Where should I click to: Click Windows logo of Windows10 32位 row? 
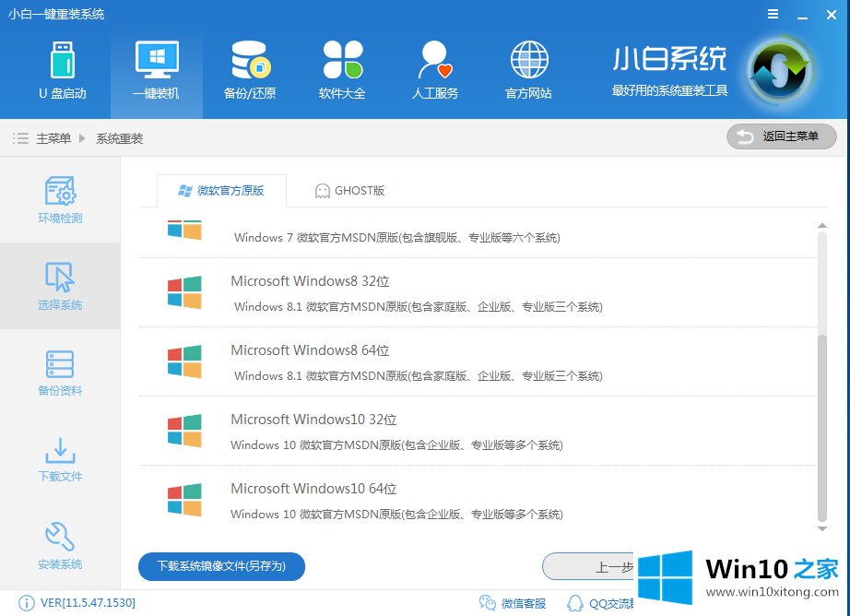click(184, 431)
